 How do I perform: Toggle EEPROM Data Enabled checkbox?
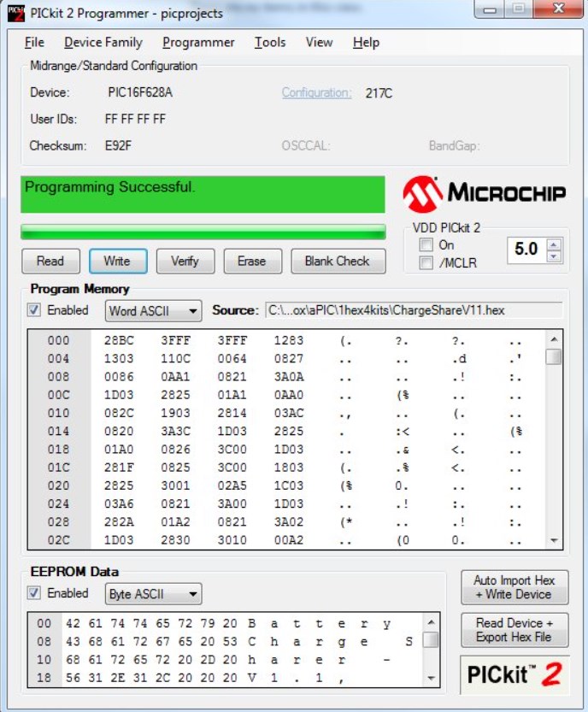(33, 593)
